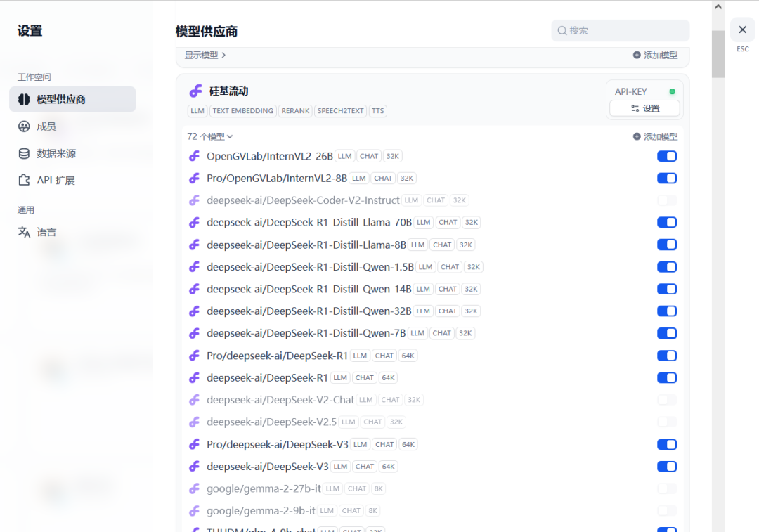The width and height of the screenshot is (759, 532).
Task: Click the Pro/deepseek-ai/DeepSeek-V3 model icon
Action: tap(194, 444)
